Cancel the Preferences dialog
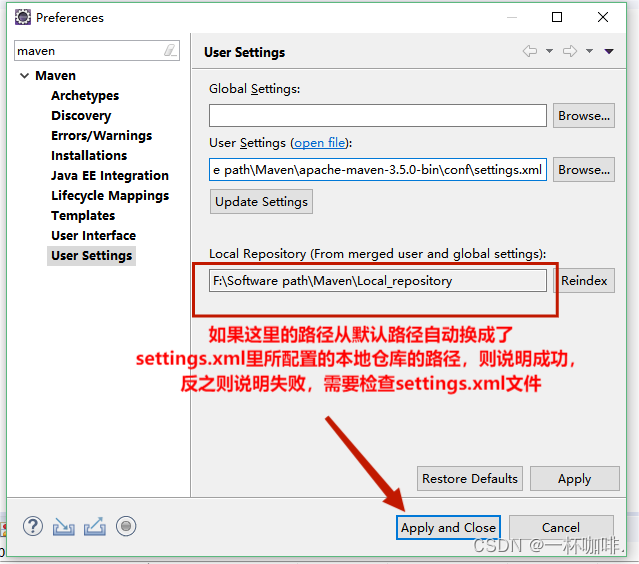The image size is (639, 564). [x=561, y=527]
